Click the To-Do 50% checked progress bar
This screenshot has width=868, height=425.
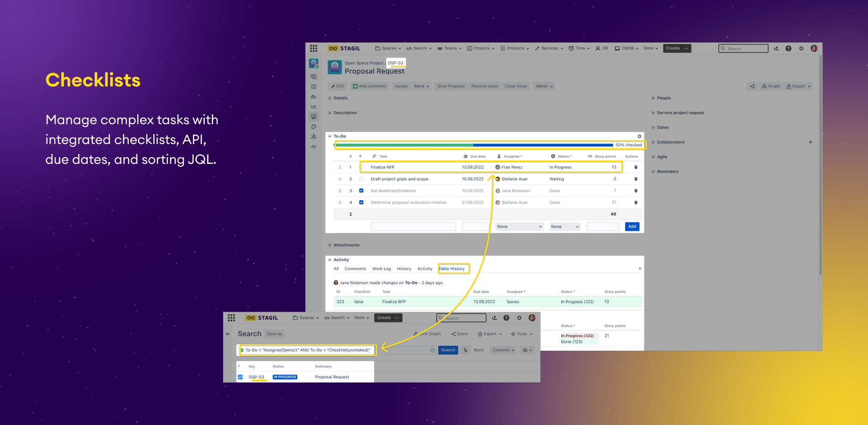point(474,145)
